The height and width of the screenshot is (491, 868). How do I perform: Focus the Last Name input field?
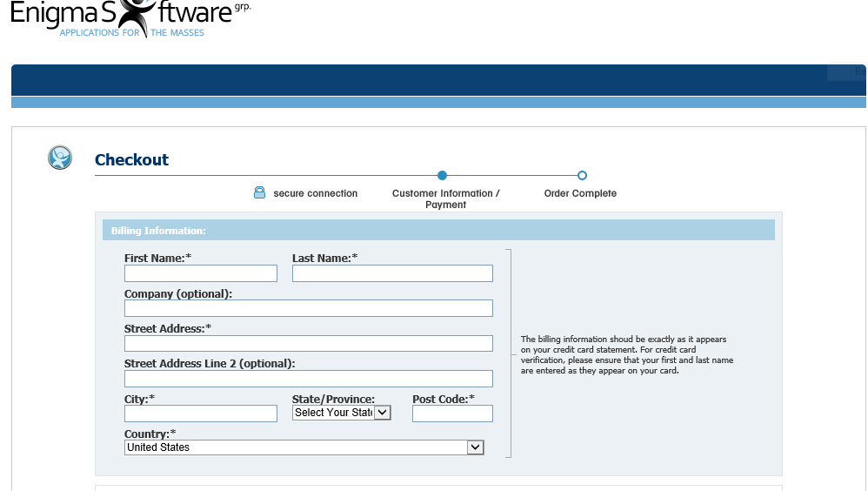pyautogui.click(x=392, y=273)
